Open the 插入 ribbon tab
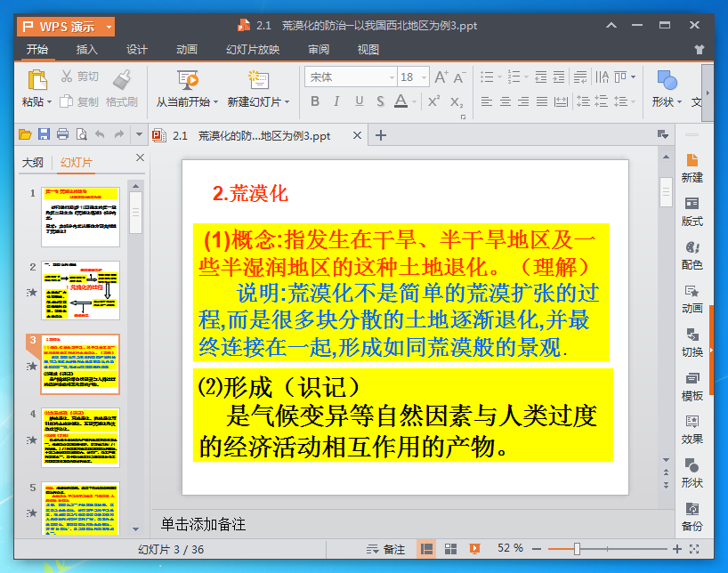This screenshot has height=573, width=728. (87, 50)
